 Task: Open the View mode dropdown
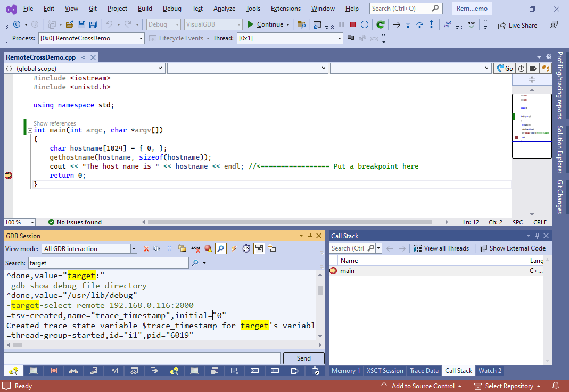[134, 248]
